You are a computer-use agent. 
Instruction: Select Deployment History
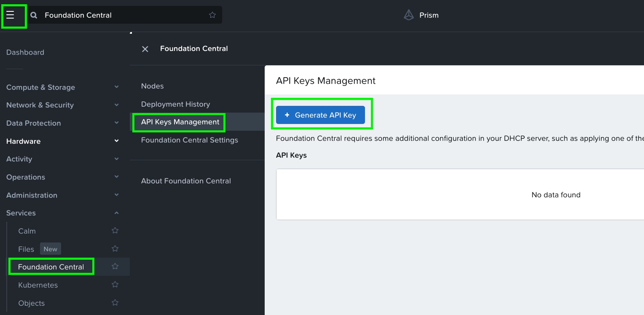click(175, 104)
